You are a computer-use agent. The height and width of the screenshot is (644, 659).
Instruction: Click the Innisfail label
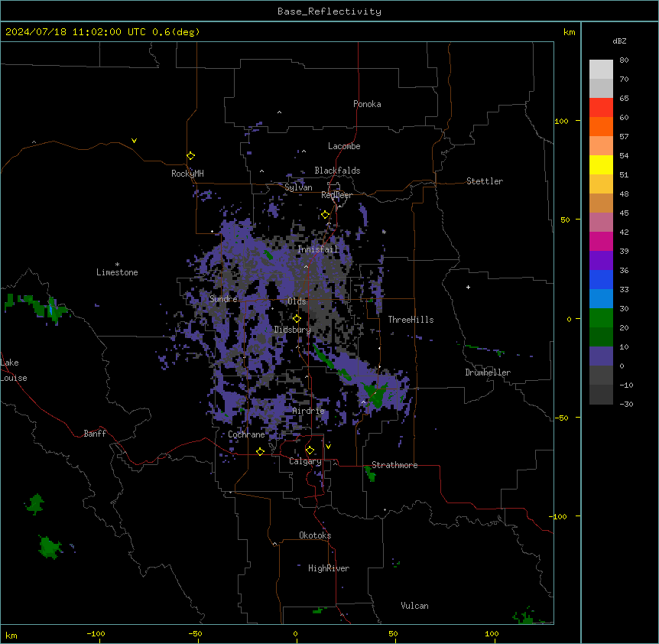pos(318,249)
